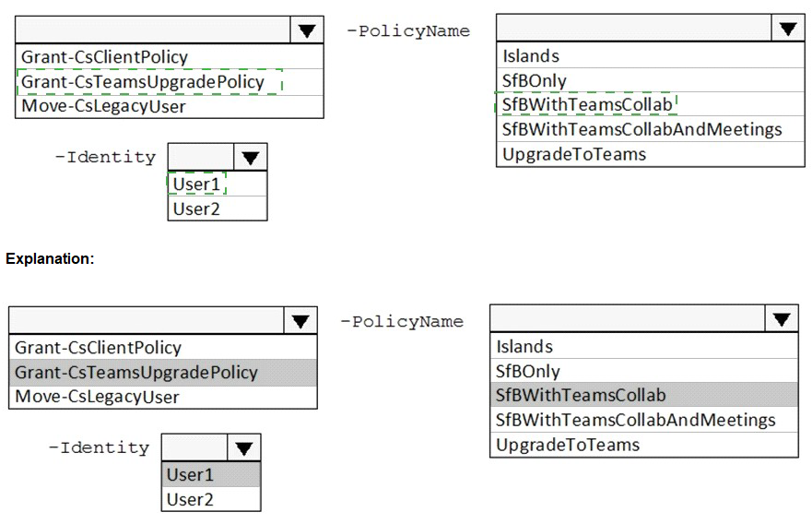Open the top Identity dropdown arrow
Image resolution: width=812 pixels, height=524 pixels.
(251, 157)
